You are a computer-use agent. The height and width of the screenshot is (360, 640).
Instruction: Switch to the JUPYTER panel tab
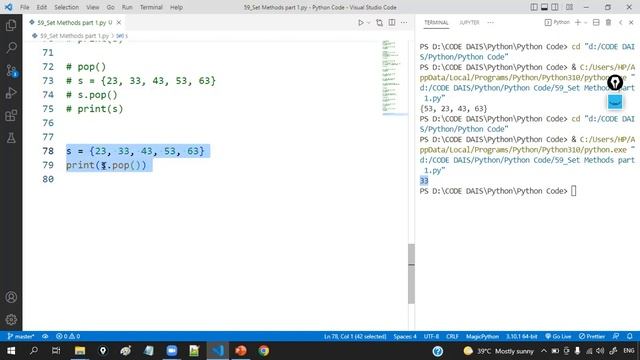tap(469, 22)
